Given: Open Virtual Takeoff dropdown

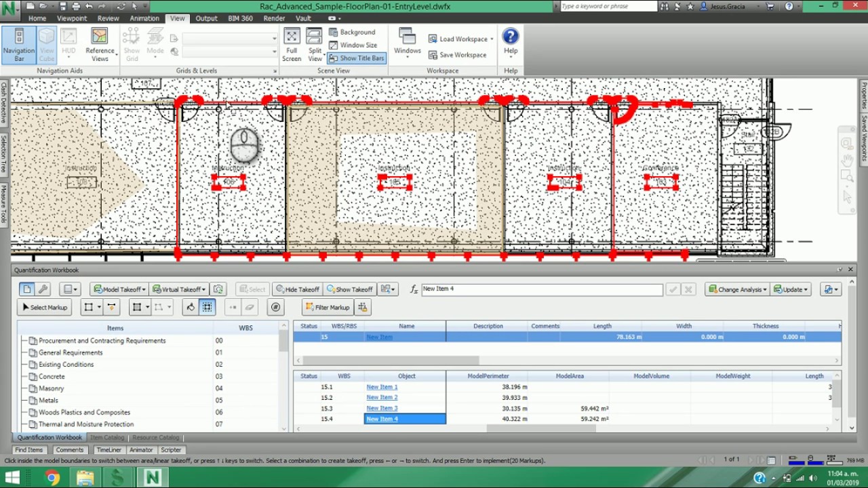Looking at the screenshot, I should (179, 289).
